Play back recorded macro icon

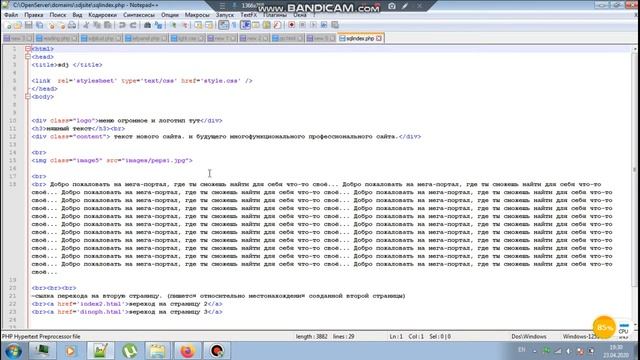click(x=313, y=25)
